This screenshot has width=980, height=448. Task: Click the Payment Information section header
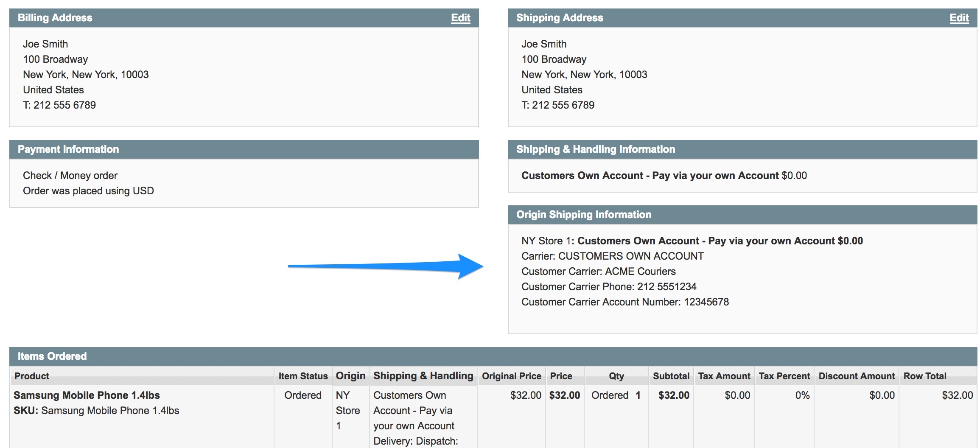(x=68, y=149)
